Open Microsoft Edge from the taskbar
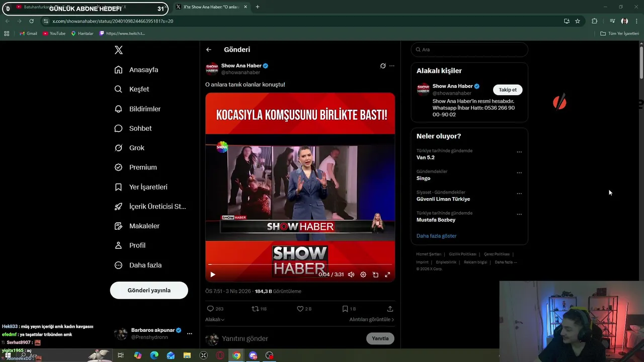The height and width of the screenshot is (362, 644). pyautogui.click(x=154, y=355)
